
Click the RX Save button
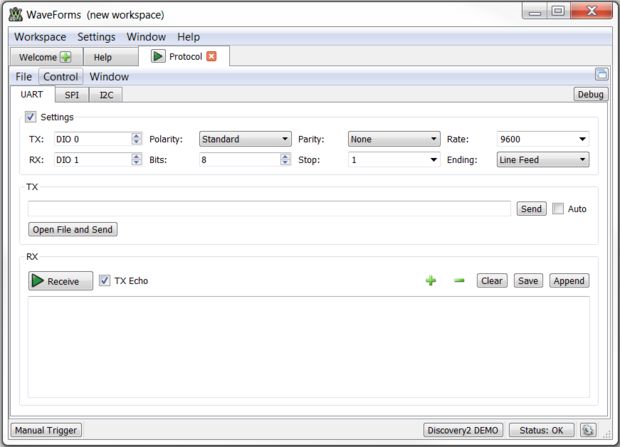click(528, 280)
